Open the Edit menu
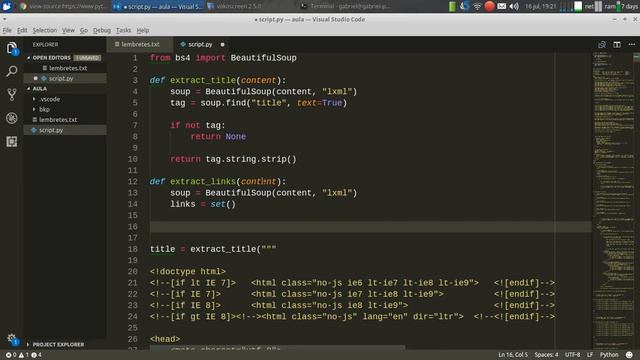The image size is (640, 360). tap(22, 30)
